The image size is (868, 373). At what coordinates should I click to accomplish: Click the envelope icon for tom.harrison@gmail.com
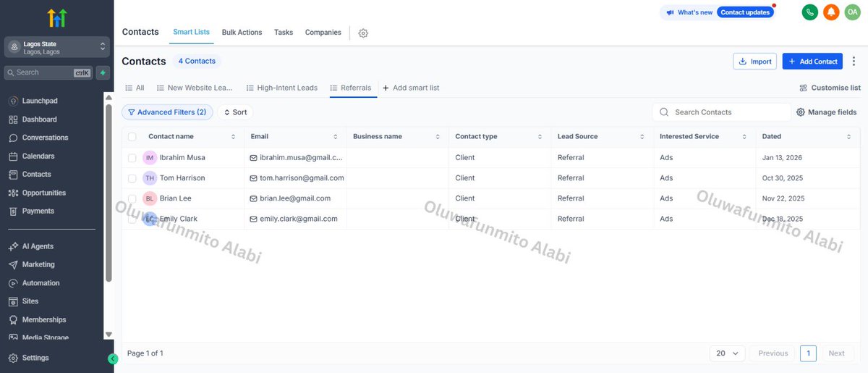tap(254, 178)
